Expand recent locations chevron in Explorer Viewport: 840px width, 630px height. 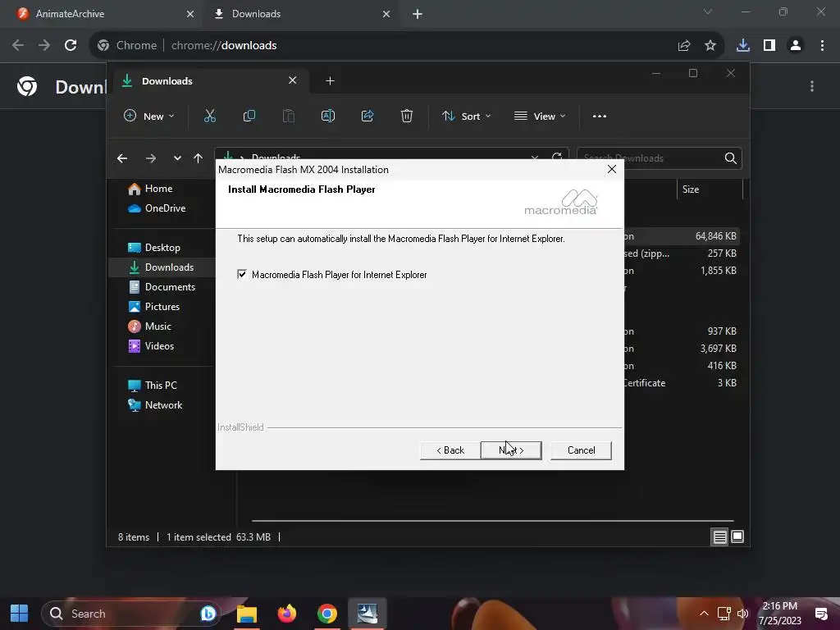[177, 158]
